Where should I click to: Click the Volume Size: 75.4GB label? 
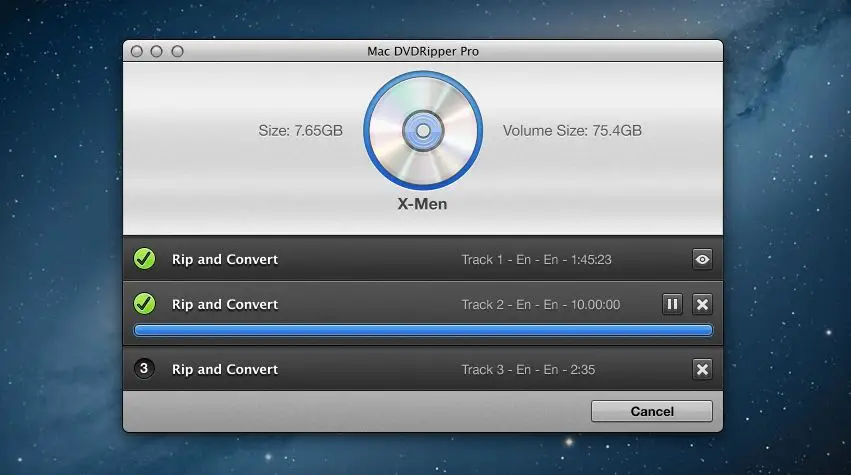(x=572, y=131)
